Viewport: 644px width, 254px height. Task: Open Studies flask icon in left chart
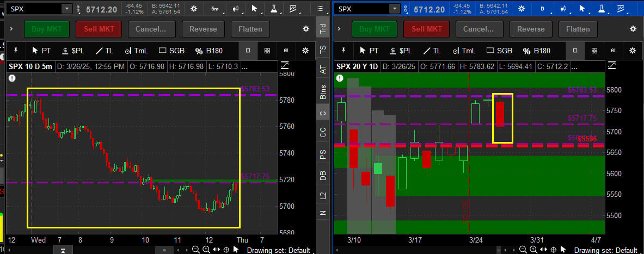pos(273,9)
